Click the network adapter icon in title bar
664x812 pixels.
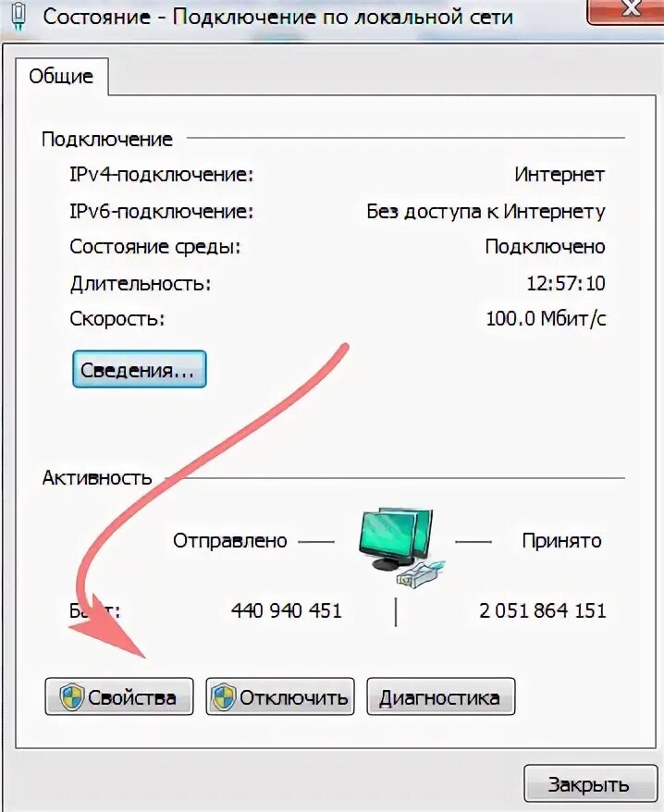tap(19, 17)
